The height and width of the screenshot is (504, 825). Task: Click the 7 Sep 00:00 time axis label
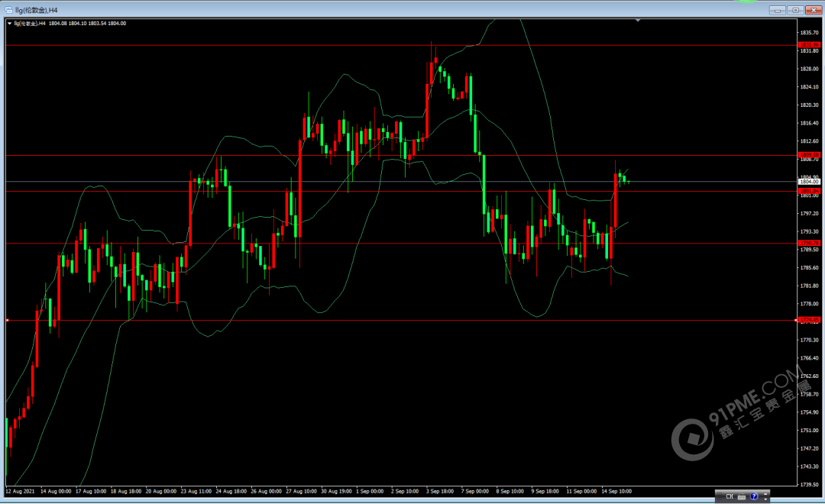475,491
